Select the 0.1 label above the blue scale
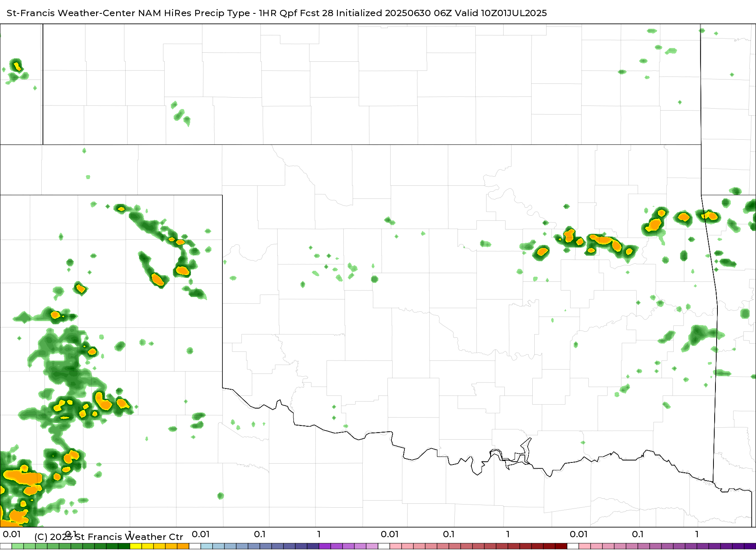The image size is (756, 551). 259,534
